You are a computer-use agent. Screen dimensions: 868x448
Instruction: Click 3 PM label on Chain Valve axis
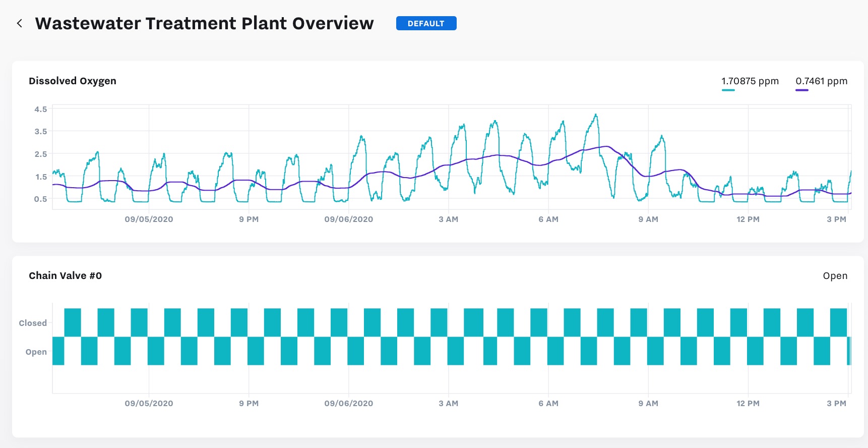tap(837, 403)
